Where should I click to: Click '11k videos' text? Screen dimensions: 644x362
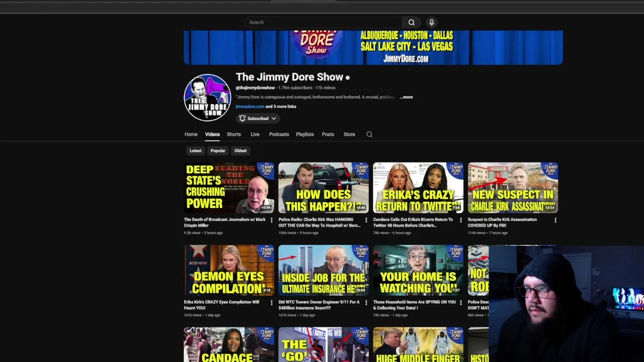coord(326,88)
